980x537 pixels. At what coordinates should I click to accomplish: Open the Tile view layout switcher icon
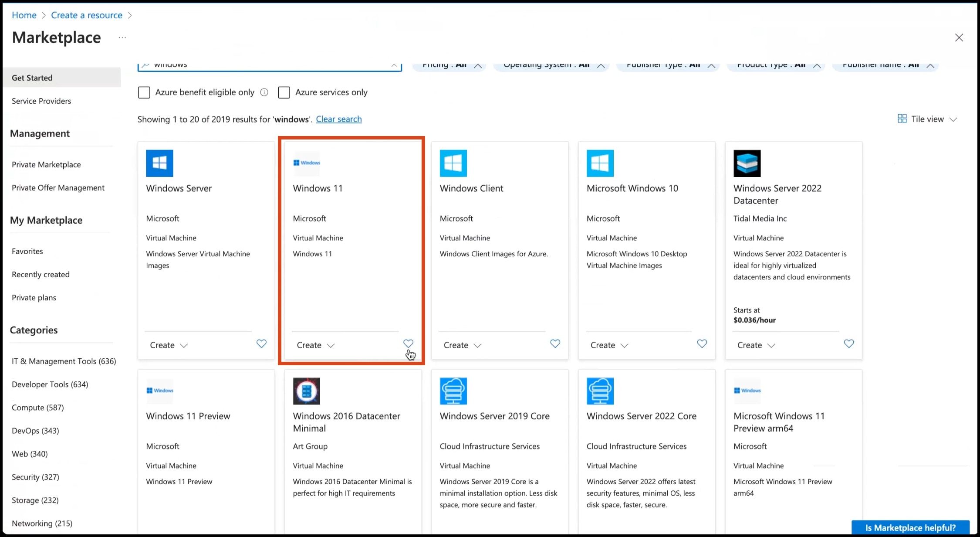902,118
